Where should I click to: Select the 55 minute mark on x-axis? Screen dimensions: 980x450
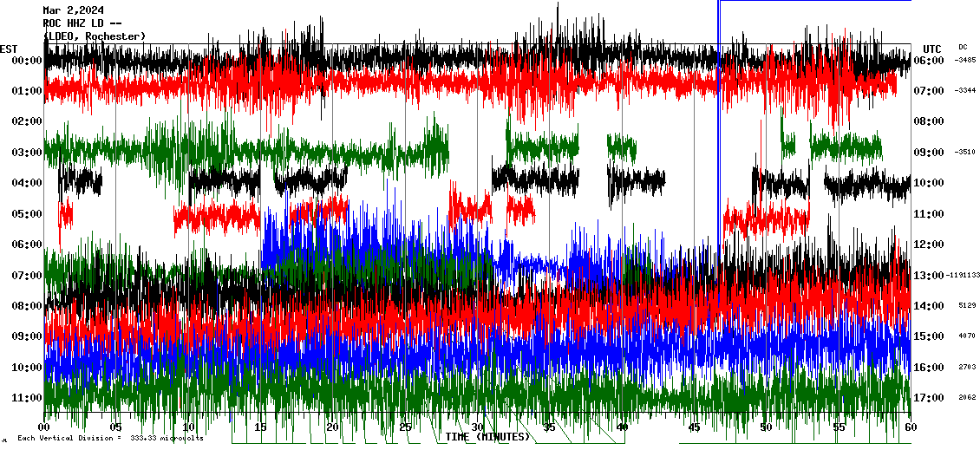pyautogui.click(x=839, y=427)
